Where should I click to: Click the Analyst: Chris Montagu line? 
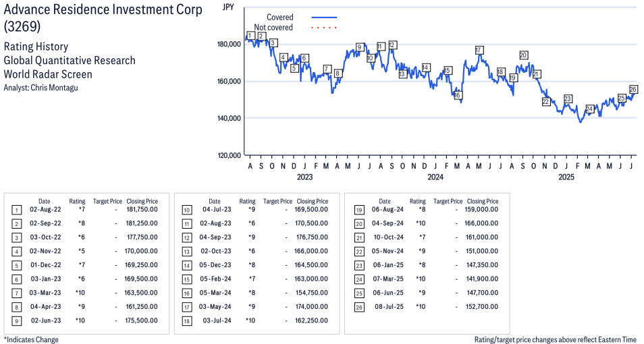(x=41, y=88)
